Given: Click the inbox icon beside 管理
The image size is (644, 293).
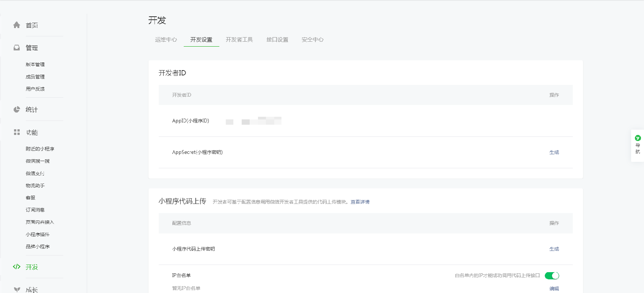Looking at the screenshot, I should 17,48.
